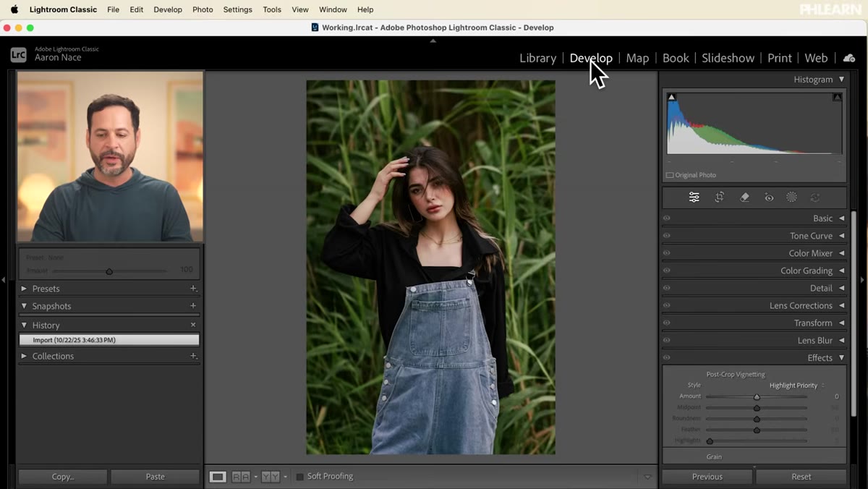Toggle Basic panel visibility eye
The width and height of the screenshot is (868, 489).
(667, 218)
